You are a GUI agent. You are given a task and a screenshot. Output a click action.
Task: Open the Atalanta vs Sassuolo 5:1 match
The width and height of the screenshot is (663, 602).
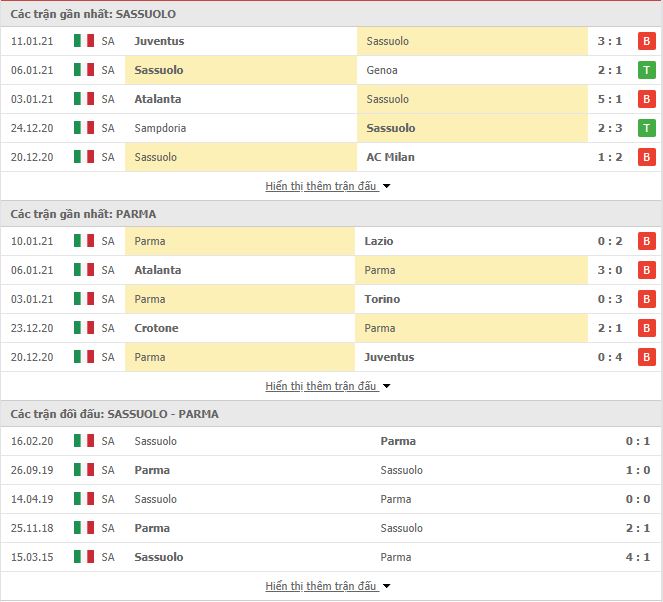click(332, 99)
